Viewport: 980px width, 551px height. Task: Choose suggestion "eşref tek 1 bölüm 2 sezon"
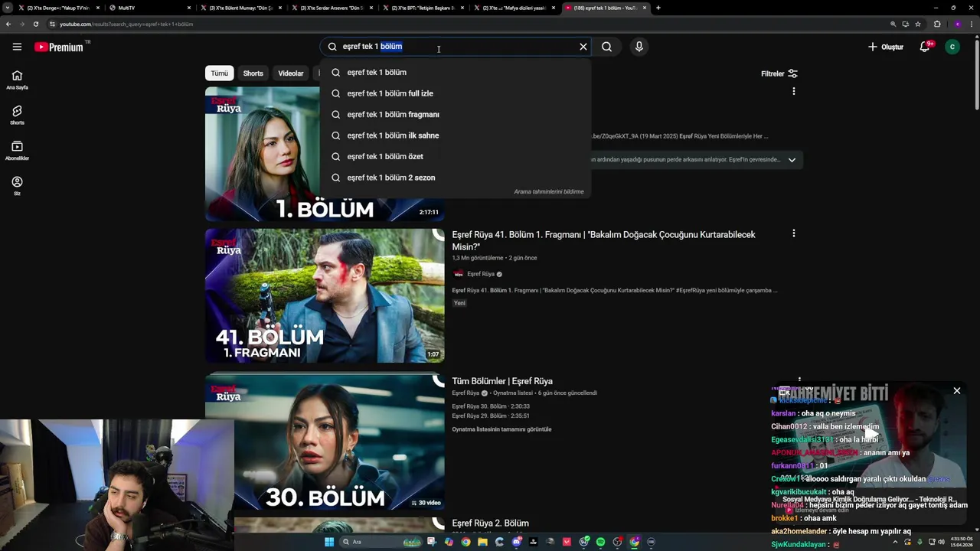(456, 178)
